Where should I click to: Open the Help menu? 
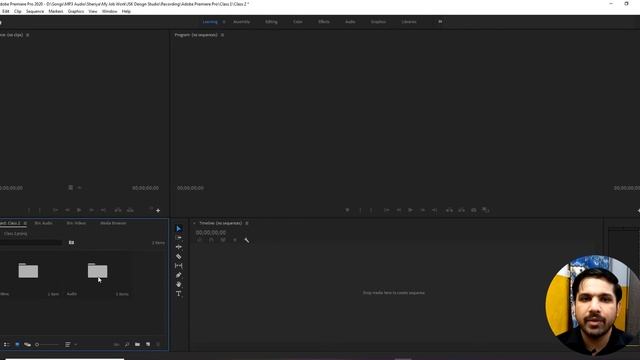(126, 11)
